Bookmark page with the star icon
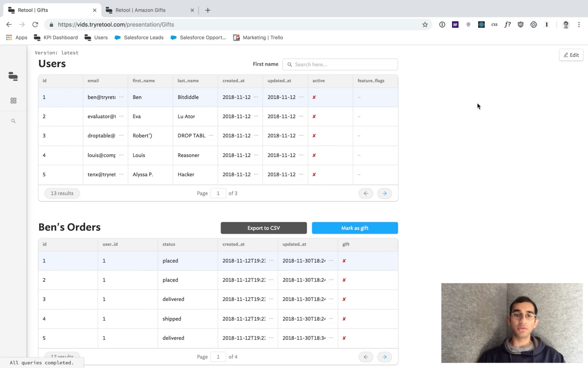The height and width of the screenshot is (368, 588). (x=425, y=25)
